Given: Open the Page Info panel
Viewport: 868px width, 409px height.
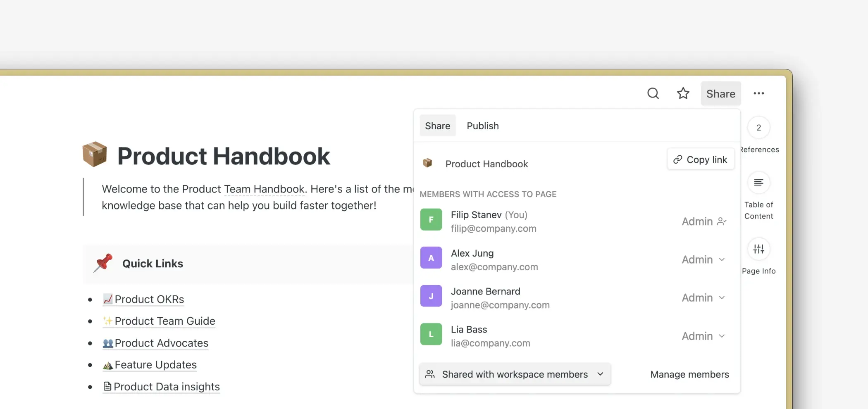Looking at the screenshot, I should click(759, 249).
